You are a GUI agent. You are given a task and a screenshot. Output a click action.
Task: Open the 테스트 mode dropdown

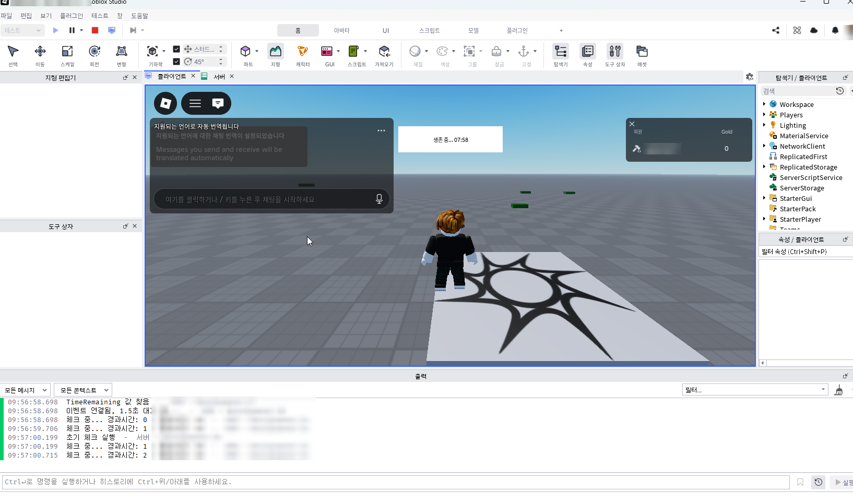(x=22, y=30)
